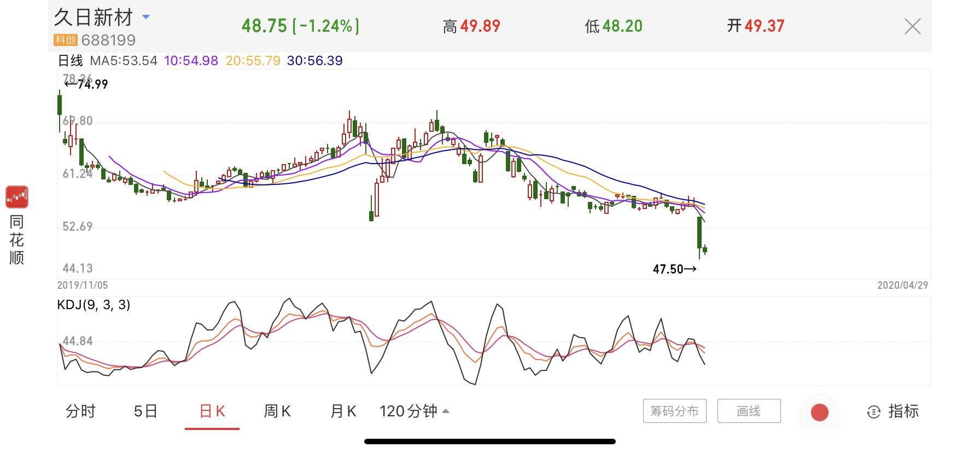Tap the red record circle button
This screenshot has height=453, width=980.
(x=819, y=412)
